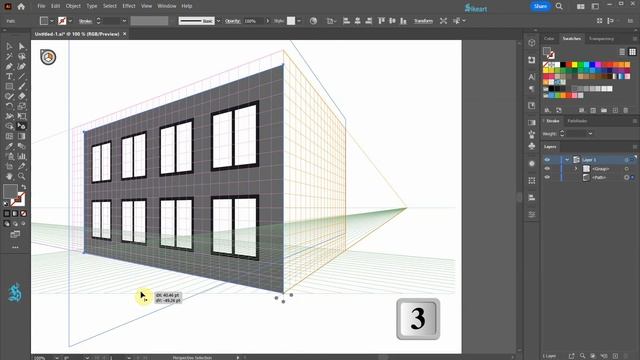
Task: Switch to the Transparency panel tab
Action: (x=601, y=38)
